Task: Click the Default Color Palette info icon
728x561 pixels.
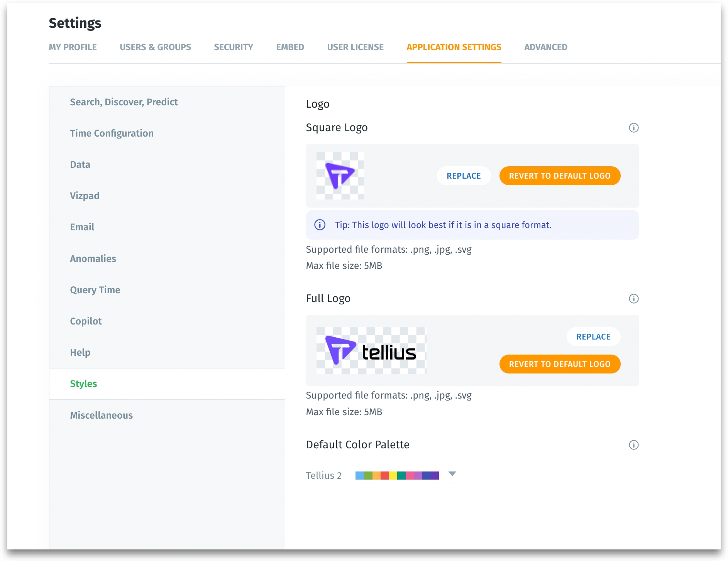Action: (633, 445)
